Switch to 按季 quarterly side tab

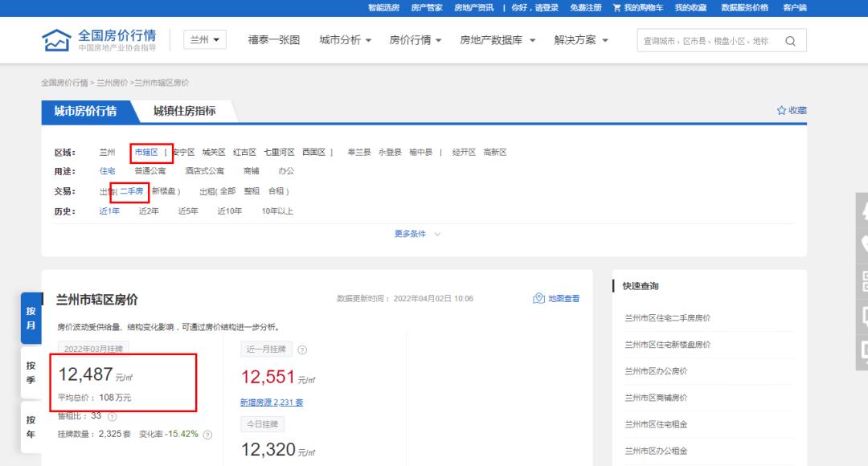pyautogui.click(x=31, y=371)
